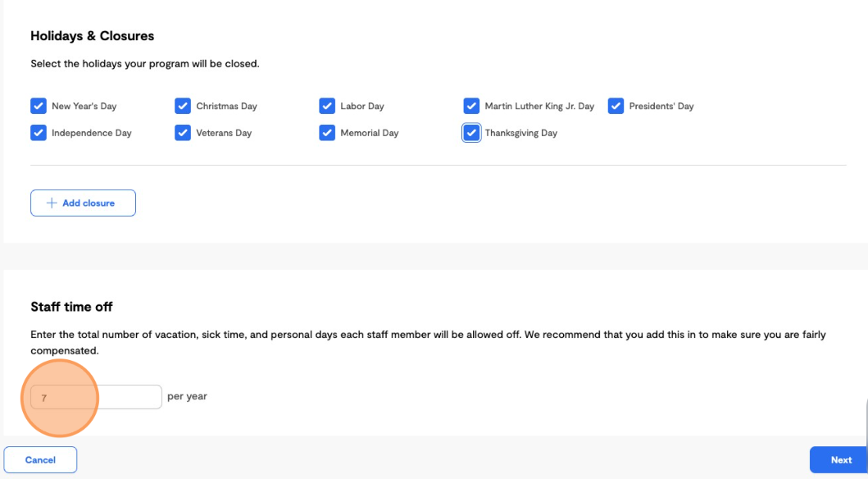Click the Independence Day label text
868x479 pixels.
coord(91,133)
